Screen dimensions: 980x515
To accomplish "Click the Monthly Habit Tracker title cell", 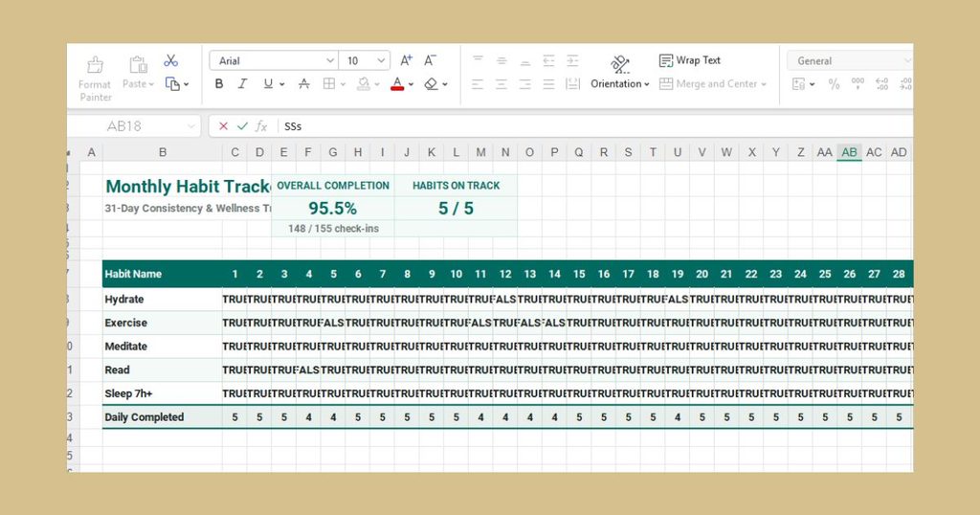I will click(x=188, y=187).
